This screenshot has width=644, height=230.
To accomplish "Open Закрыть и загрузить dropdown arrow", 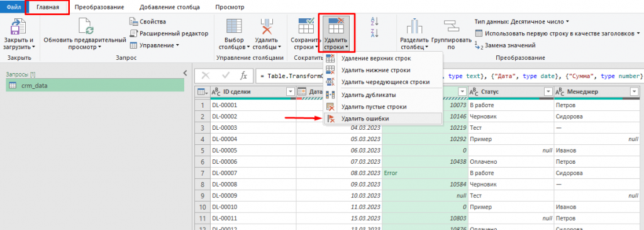I will click(34, 47).
